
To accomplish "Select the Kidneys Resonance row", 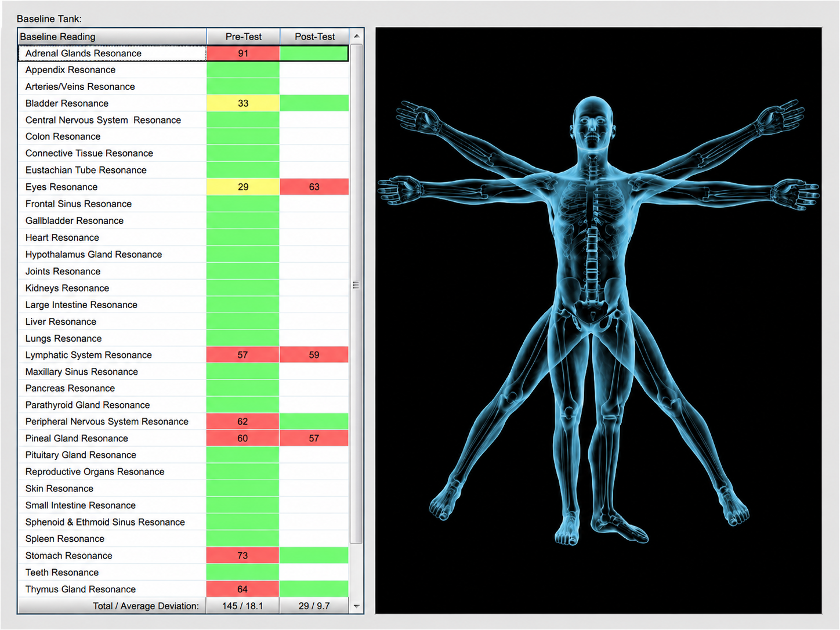I will click(183, 288).
